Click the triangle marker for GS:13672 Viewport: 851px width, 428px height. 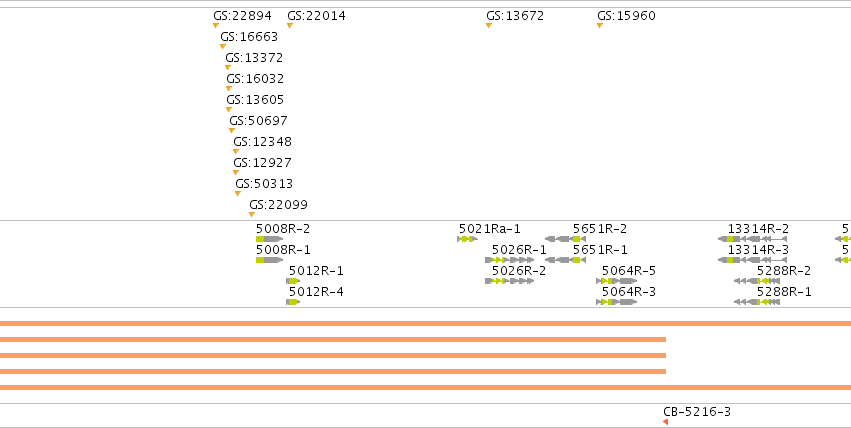489,25
